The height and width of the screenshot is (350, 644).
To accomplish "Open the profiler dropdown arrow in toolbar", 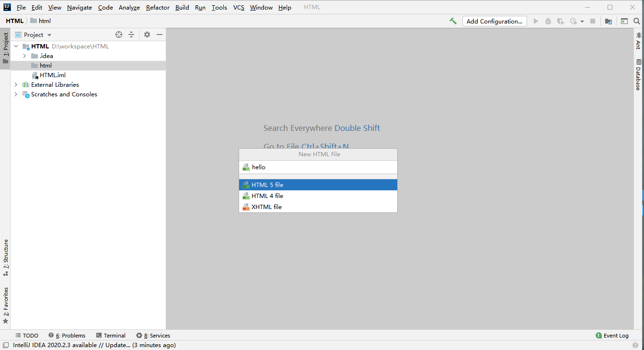I will pyautogui.click(x=582, y=22).
